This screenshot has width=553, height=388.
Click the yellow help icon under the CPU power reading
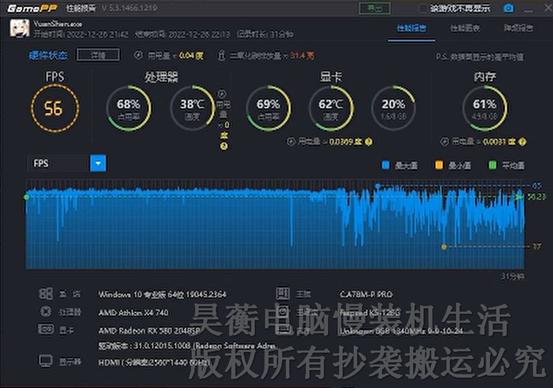click(x=224, y=146)
